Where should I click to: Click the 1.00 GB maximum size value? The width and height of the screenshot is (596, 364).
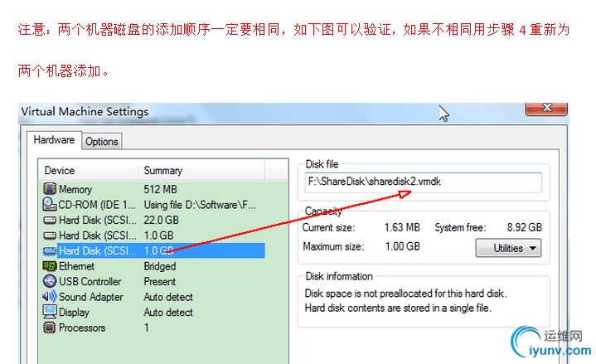[402, 246]
